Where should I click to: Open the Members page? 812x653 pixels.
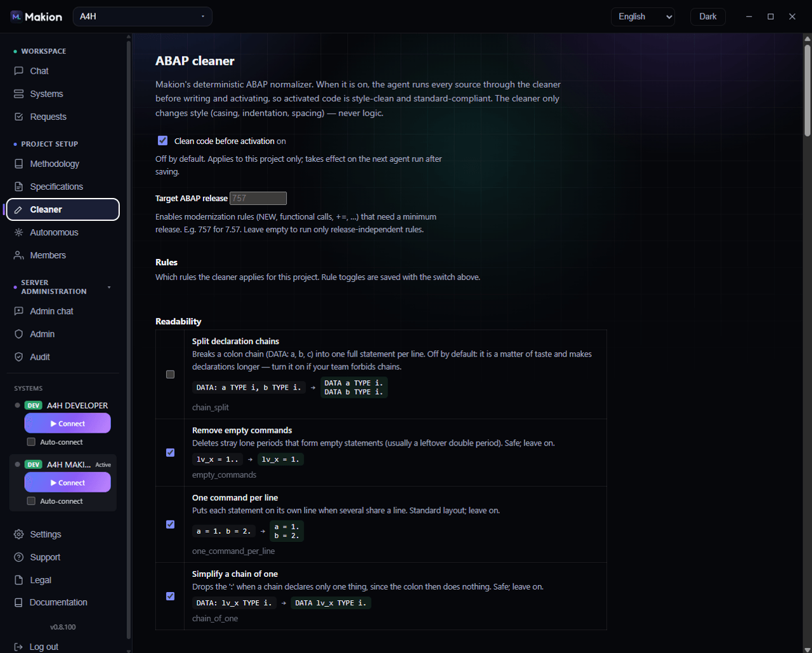(x=63, y=255)
